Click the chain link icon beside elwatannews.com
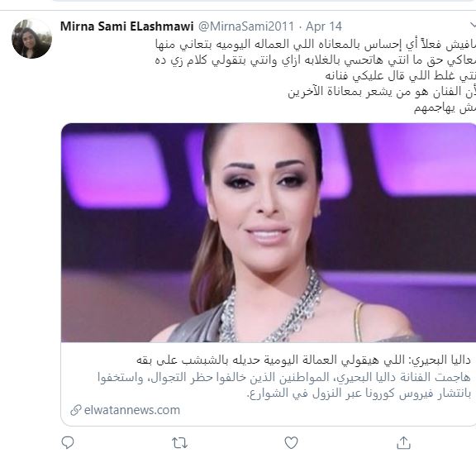 [75, 410]
